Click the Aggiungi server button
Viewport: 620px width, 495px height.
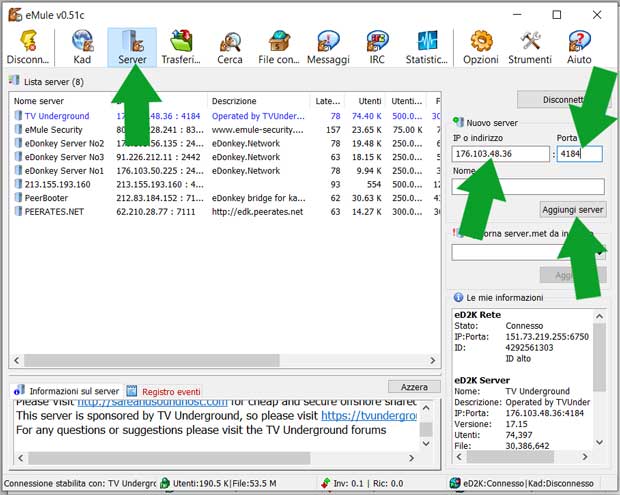click(x=573, y=210)
